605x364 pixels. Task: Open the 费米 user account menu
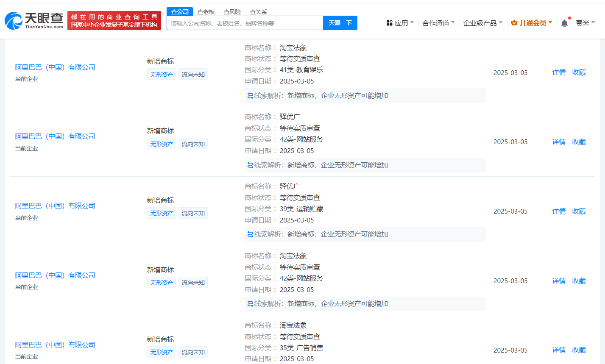(585, 23)
